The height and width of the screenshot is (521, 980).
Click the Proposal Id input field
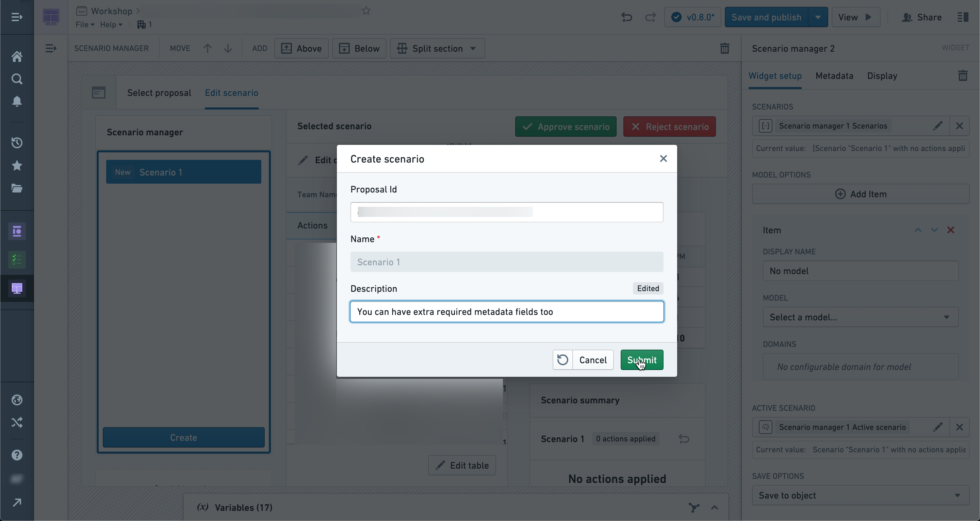pyautogui.click(x=507, y=212)
